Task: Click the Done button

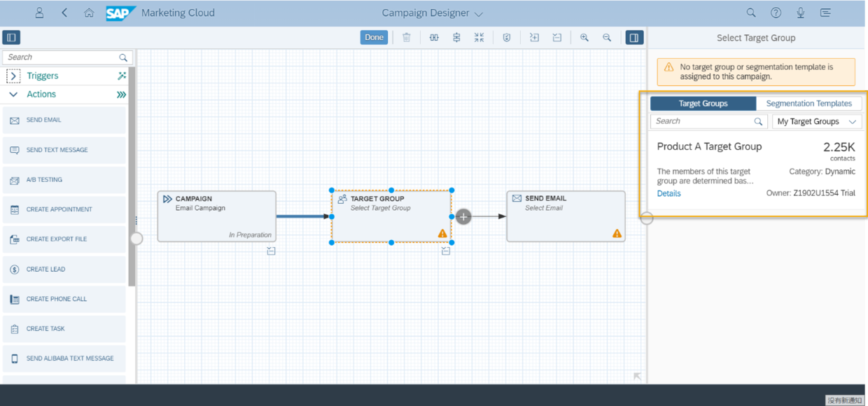Action: click(374, 37)
